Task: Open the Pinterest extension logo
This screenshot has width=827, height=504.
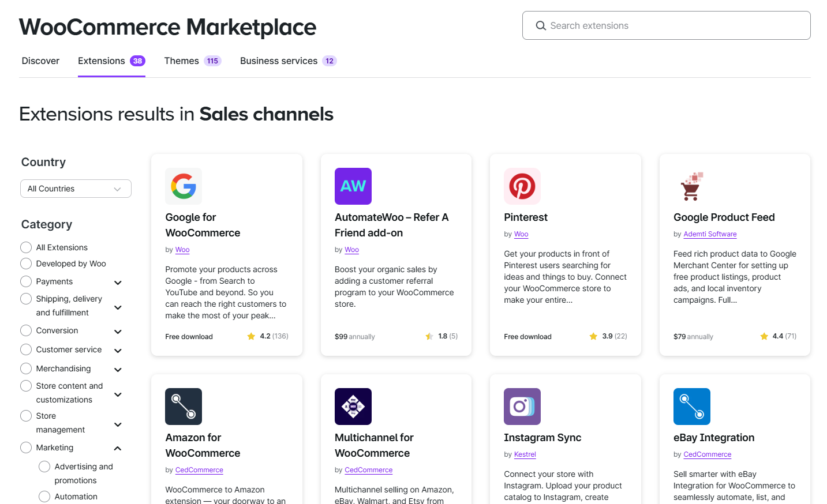Action: [x=522, y=186]
